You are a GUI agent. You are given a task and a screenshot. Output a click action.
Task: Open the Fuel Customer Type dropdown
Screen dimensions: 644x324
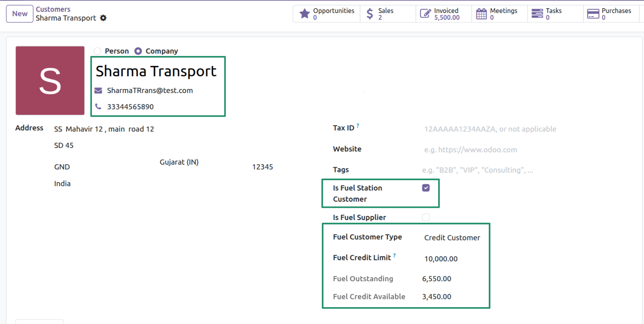click(453, 238)
